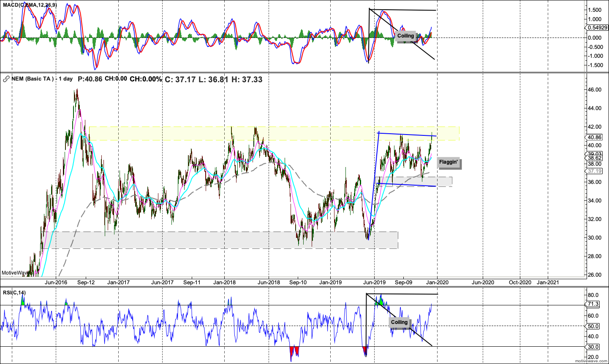Click the 80.0 RSI axis label
The height and width of the screenshot is (364, 609).
(x=593, y=295)
